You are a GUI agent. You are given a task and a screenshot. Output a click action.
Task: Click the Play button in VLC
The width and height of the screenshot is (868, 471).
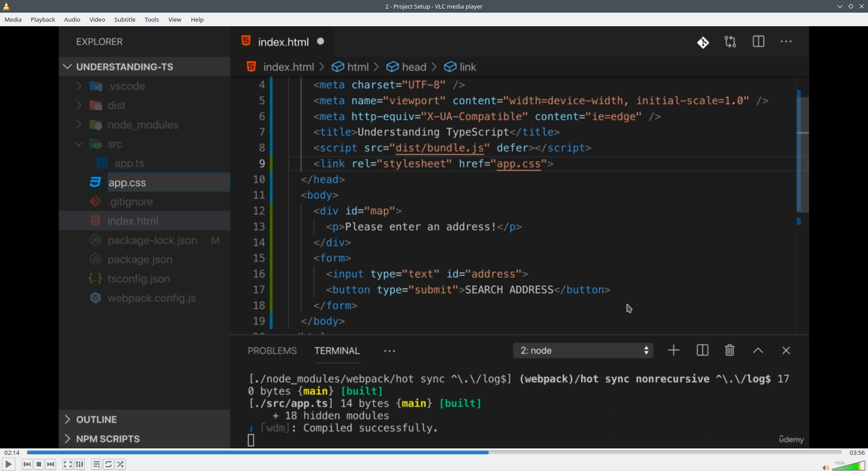click(9, 464)
